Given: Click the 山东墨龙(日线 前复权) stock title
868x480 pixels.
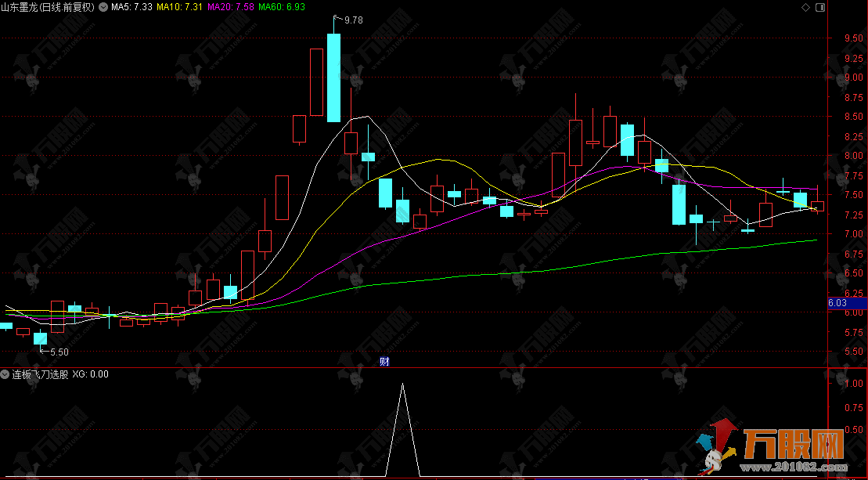Looking at the screenshot, I should pyautogui.click(x=48, y=7).
